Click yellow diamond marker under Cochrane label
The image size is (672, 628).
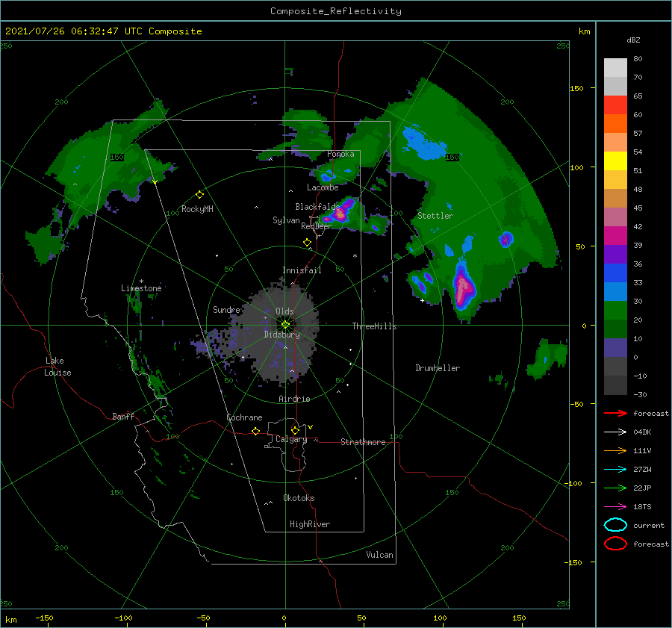pos(256,432)
